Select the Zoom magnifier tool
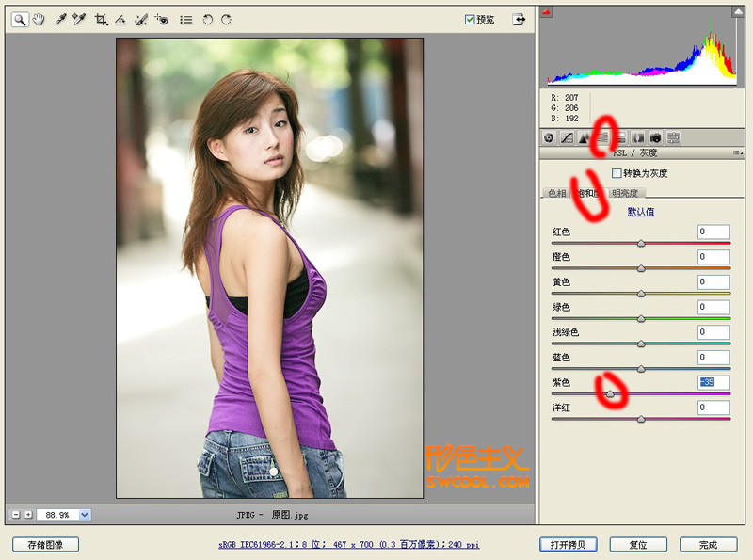This screenshot has width=753, height=560. (x=20, y=20)
